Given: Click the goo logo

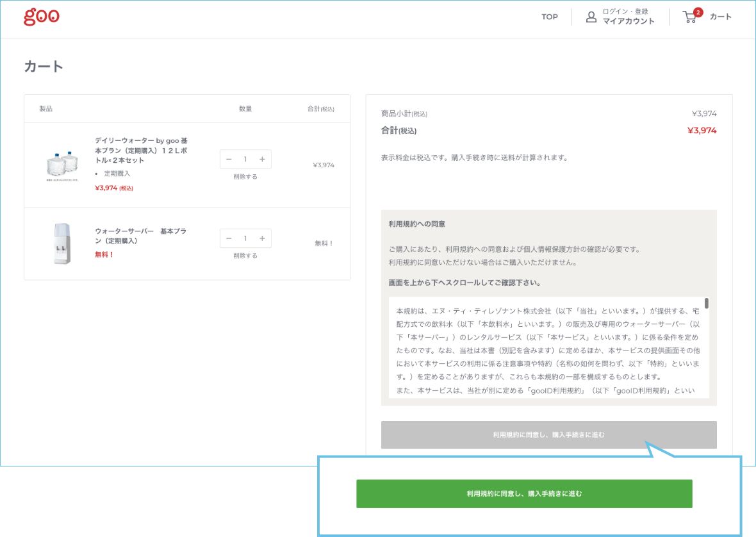Looking at the screenshot, I should coord(42,17).
